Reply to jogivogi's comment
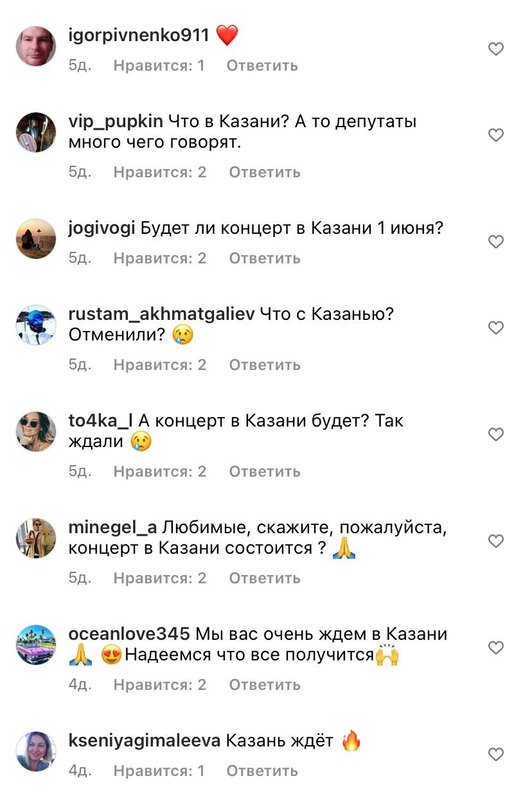This screenshot has width=532, height=803. [x=265, y=258]
